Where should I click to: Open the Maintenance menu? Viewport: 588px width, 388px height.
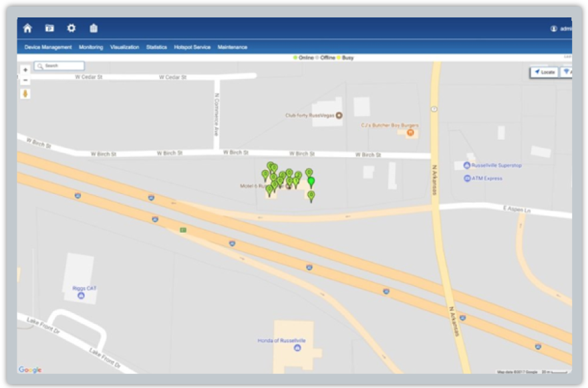point(232,47)
